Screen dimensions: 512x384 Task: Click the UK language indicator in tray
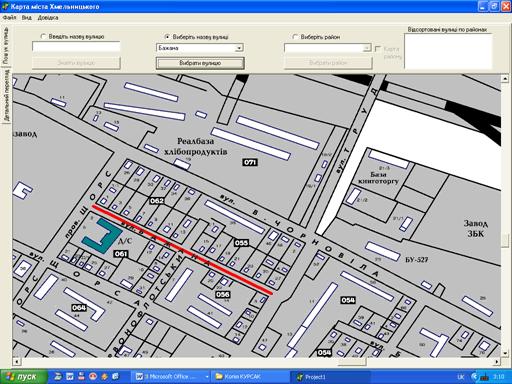click(461, 377)
